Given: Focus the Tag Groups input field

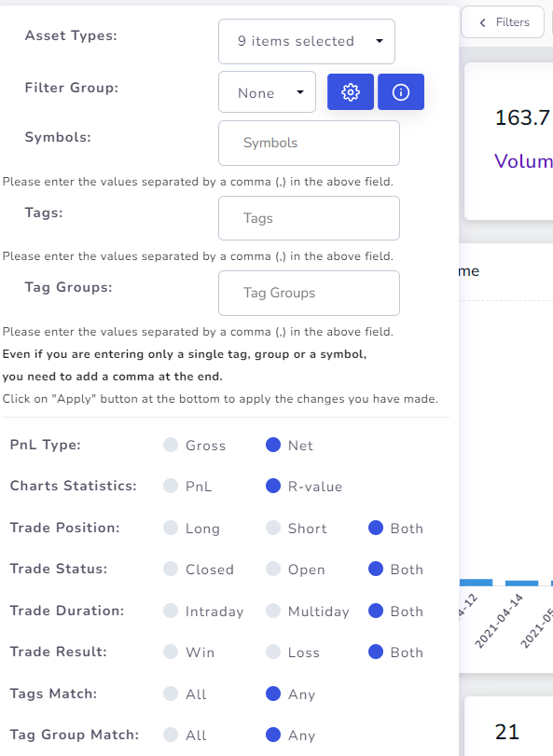Looking at the screenshot, I should (x=309, y=293).
